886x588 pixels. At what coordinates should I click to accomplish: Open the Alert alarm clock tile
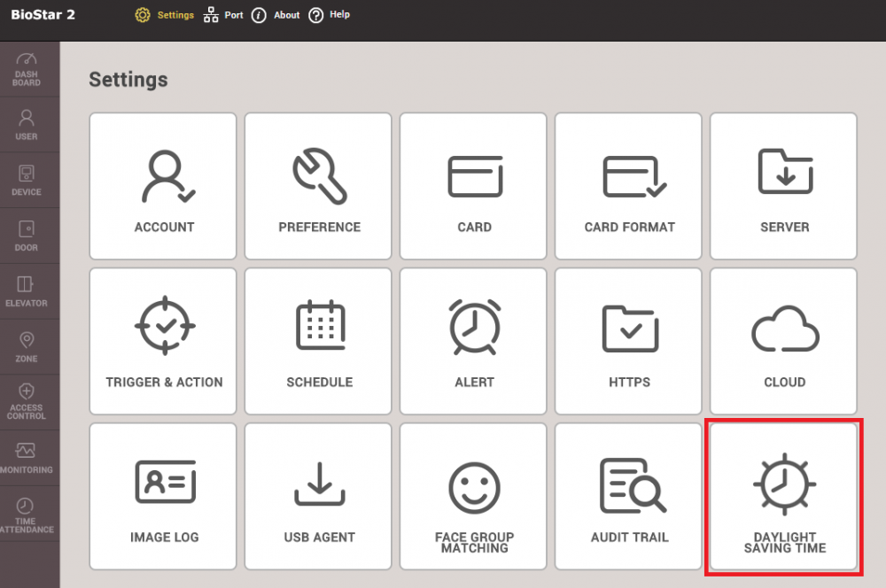(474, 341)
